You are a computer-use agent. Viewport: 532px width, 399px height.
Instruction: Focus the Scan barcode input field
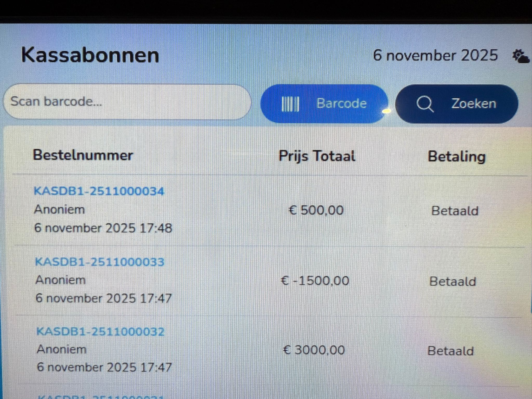pyautogui.click(x=126, y=102)
